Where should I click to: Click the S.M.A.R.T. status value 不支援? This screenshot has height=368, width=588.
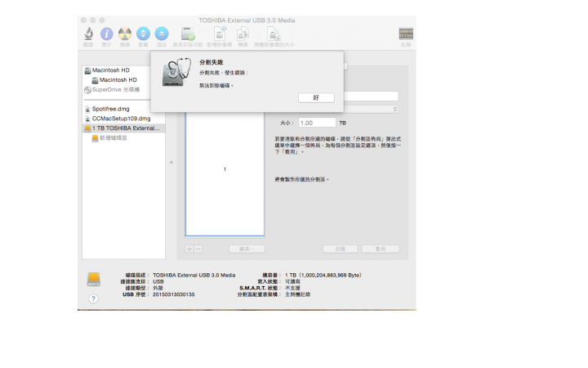[292, 288]
